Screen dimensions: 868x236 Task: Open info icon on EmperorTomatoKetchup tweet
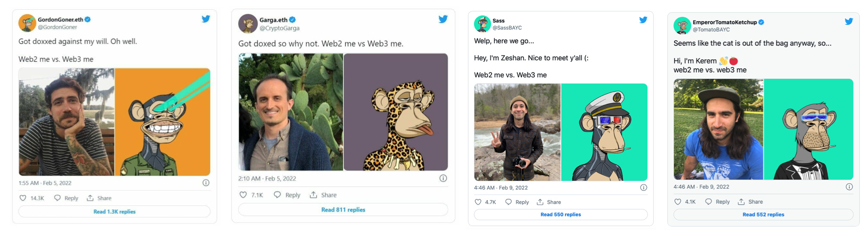click(849, 187)
